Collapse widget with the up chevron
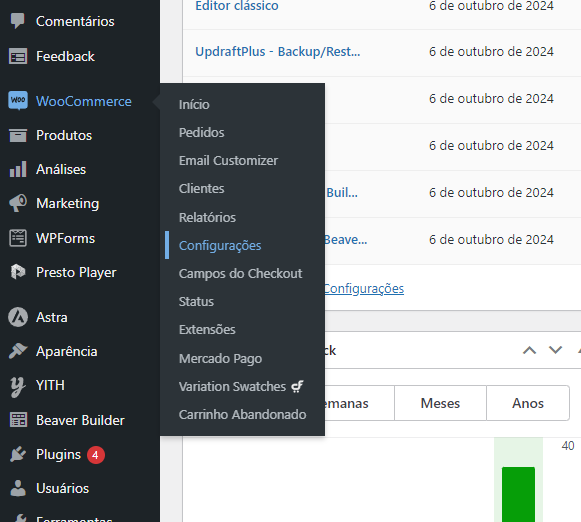Image resolution: width=581 pixels, height=522 pixels. coord(529,350)
